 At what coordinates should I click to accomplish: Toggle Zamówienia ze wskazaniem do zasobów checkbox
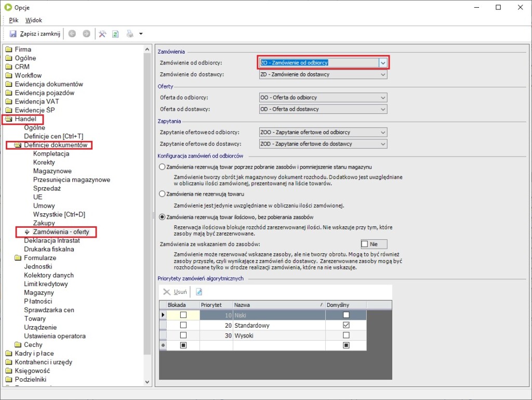pyautogui.click(x=365, y=244)
